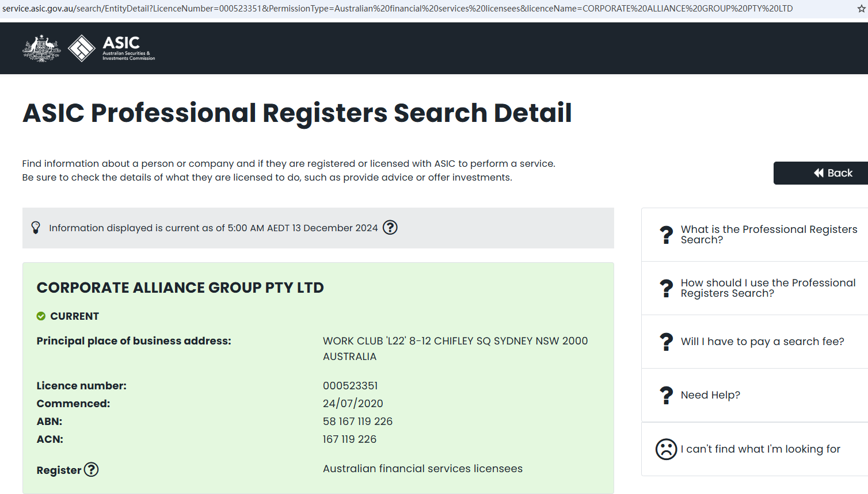This screenshot has height=494, width=868.
Task: Click the CORPORATE ALLIANCE GROUP PTY LTD heading
Action: [x=180, y=288]
